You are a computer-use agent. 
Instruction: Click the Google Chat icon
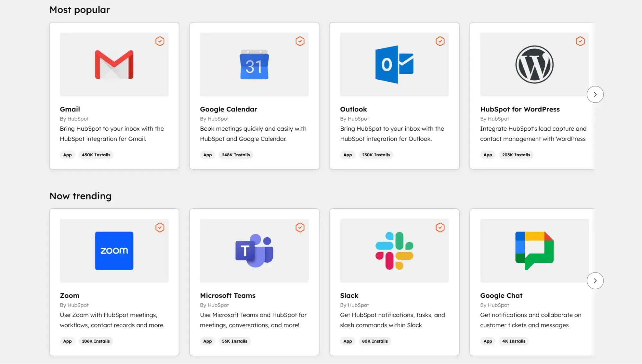coord(534,251)
